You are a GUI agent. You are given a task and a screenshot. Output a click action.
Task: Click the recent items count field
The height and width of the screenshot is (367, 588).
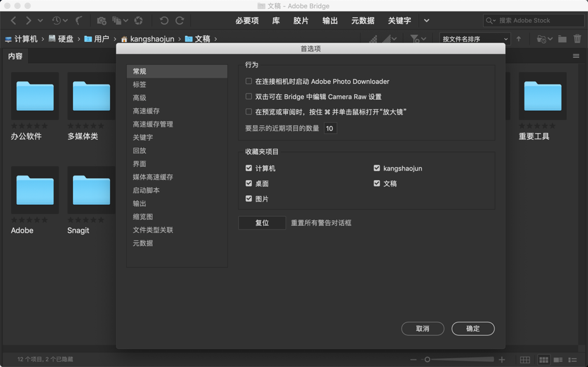point(330,128)
